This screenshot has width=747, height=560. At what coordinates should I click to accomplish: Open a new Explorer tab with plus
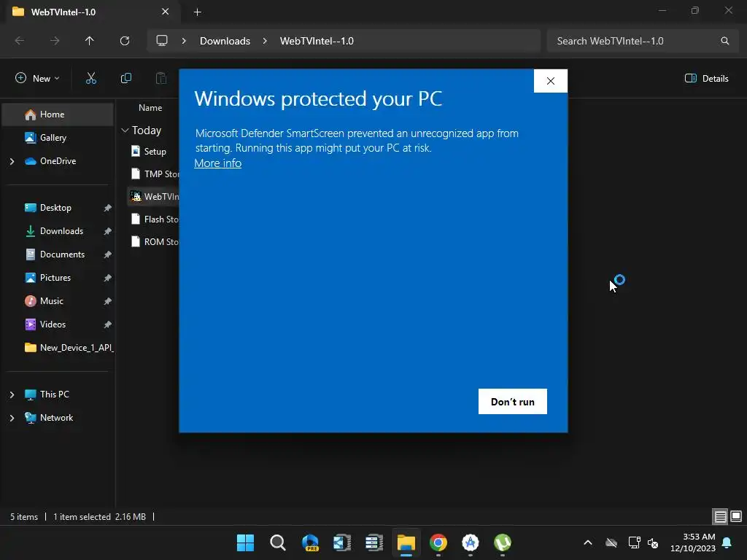[x=197, y=12]
